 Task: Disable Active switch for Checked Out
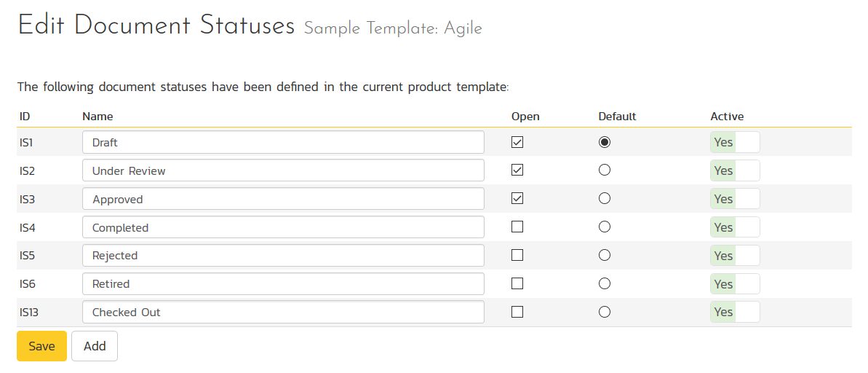point(735,312)
